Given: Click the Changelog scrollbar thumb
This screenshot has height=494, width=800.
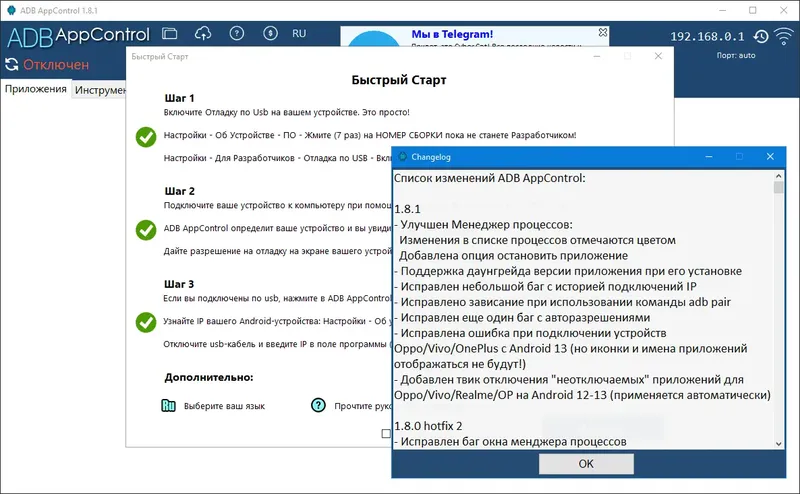Looking at the screenshot, I should pos(779,187).
